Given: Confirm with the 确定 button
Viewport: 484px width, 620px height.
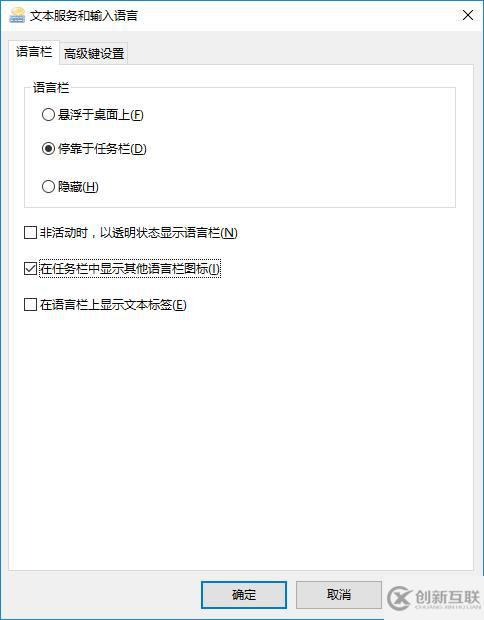Looking at the screenshot, I should [244, 594].
